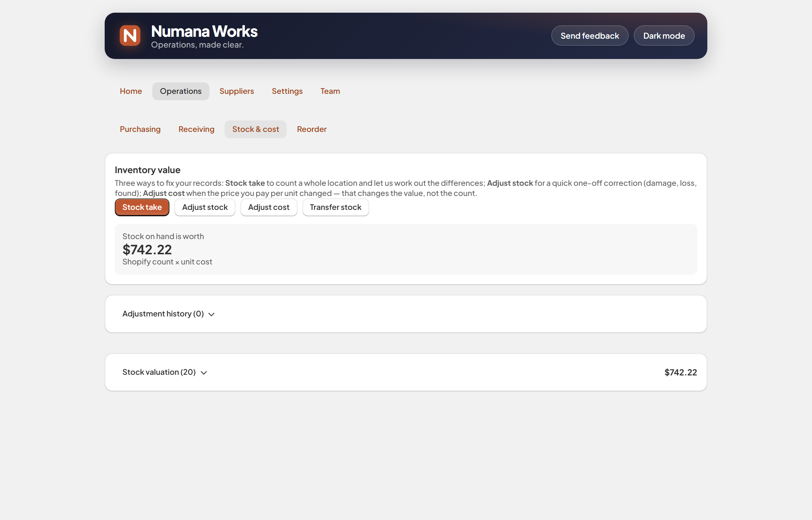Open the Purchasing sub-tab
This screenshot has height=520, width=812.
pos(140,129)
